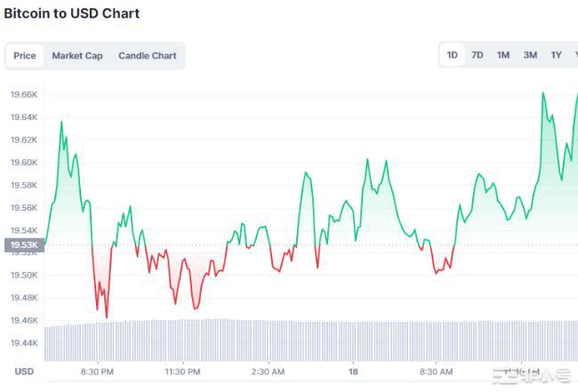578x392 pixels.
Task: Click the 19.56K y-axis label
Action: tap(24, 208)
